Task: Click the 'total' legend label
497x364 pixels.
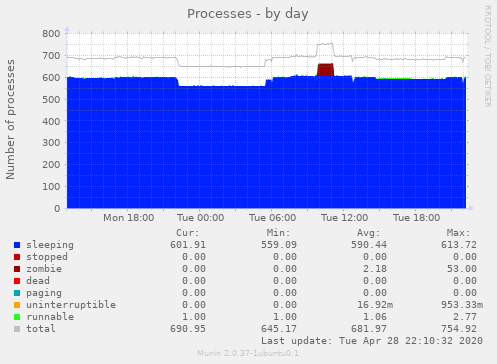Action: (41, 329)
